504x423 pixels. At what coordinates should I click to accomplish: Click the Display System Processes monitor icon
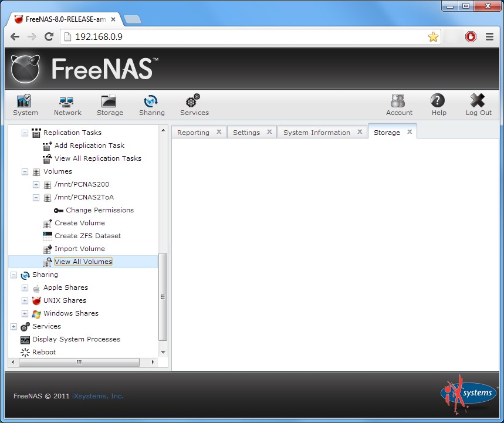coord(25,340)
